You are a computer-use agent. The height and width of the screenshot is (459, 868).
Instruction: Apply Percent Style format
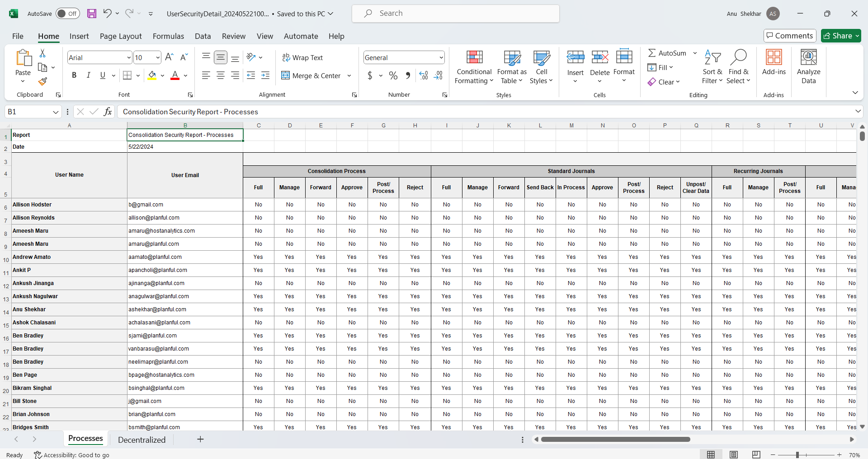(x=393, y=75)
